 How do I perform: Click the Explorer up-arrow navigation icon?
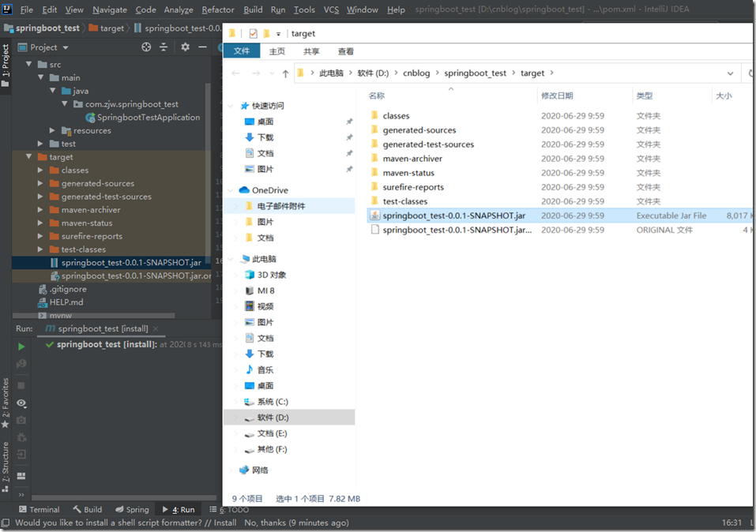(x=285, y=73)
